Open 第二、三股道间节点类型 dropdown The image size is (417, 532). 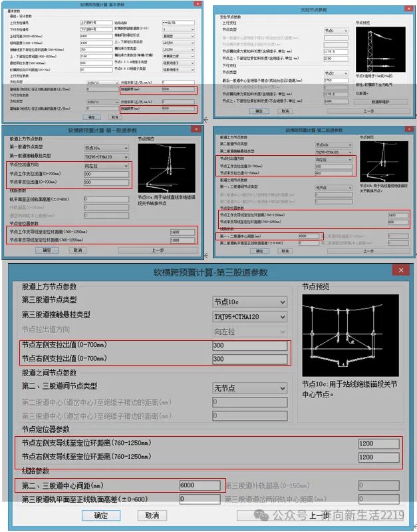[250, 388]
